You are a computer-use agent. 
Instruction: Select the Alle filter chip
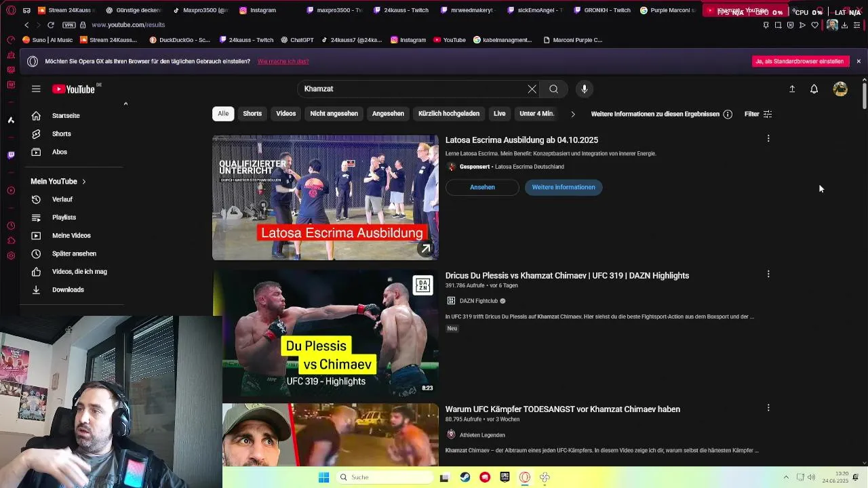[223, 114]
